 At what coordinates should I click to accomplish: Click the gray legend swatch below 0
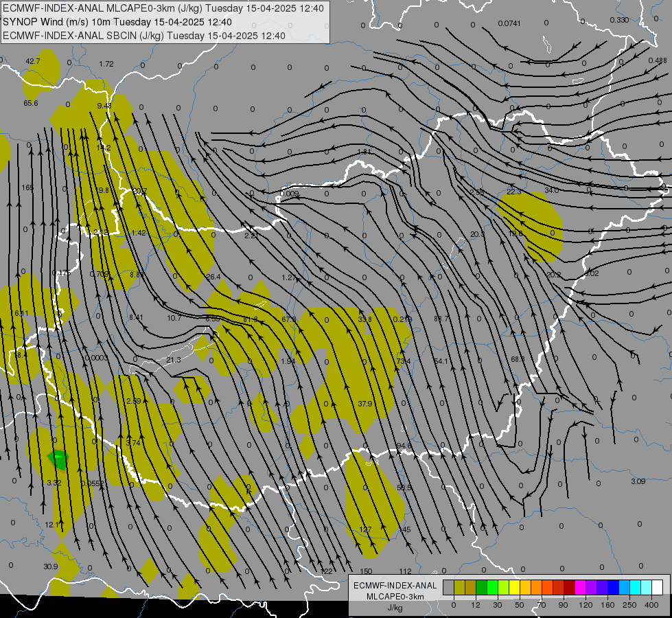pyautogui.click(x=448, y=587)
